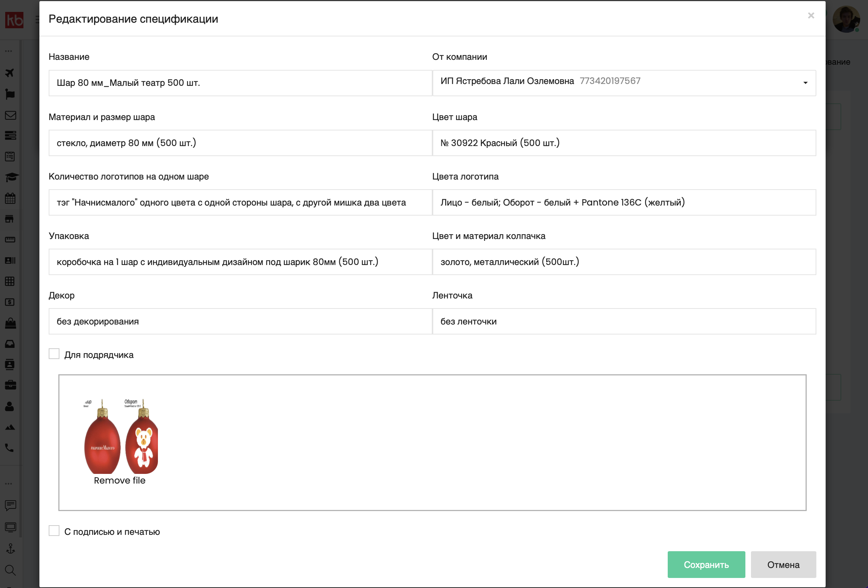Select the briefcase icon in sidebar
This screenshot has height=588, width=868.
point(10,385)
